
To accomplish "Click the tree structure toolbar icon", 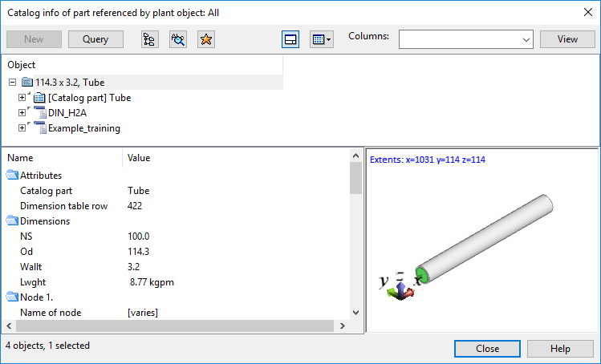I will tap(148, 39).
